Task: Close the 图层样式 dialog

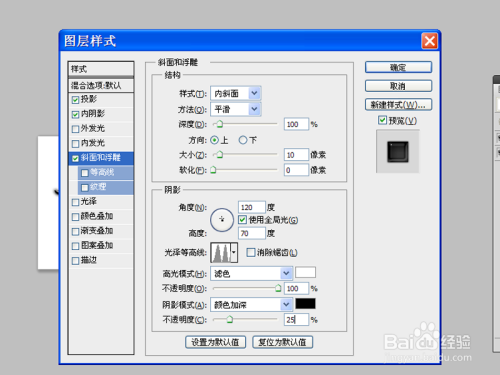Action: click(430, 41)
